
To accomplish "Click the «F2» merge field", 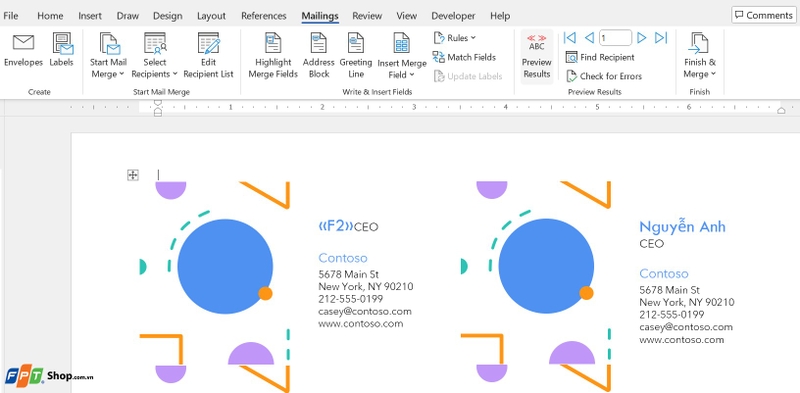I will 336,226.
